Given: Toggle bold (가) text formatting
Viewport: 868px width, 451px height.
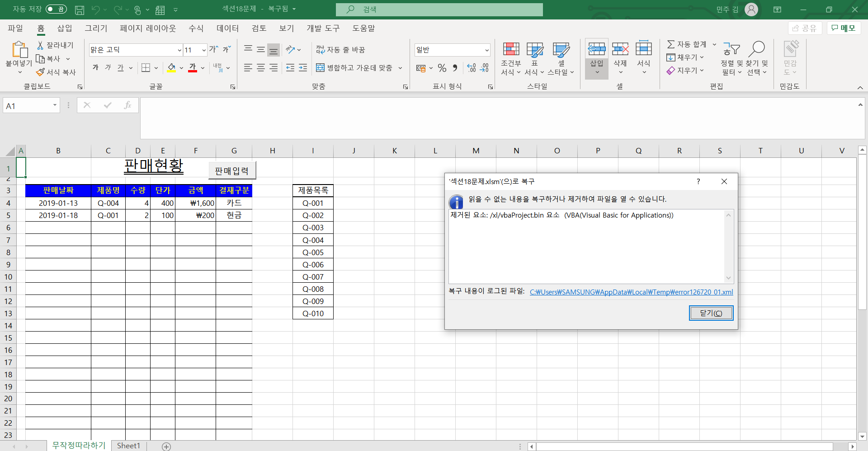Looking at the screenshot, I should point(95,67).
